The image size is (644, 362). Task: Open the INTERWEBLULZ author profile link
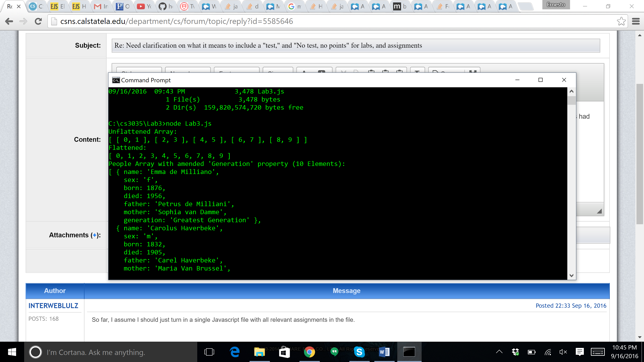[x=53, y=305]
